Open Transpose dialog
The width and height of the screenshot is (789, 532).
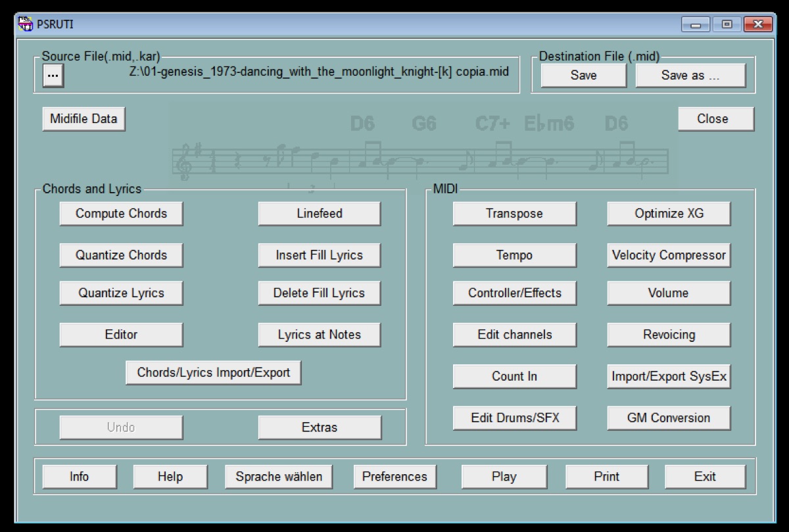(514, 214)
